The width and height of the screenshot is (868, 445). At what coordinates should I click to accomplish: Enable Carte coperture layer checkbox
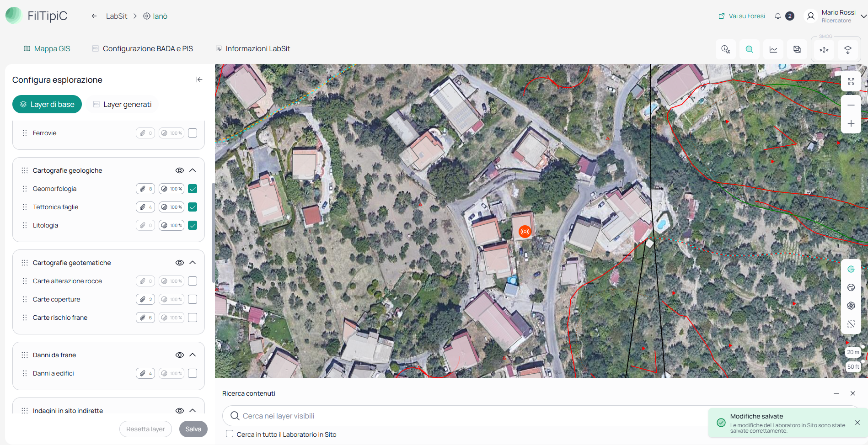pos(193,299)
